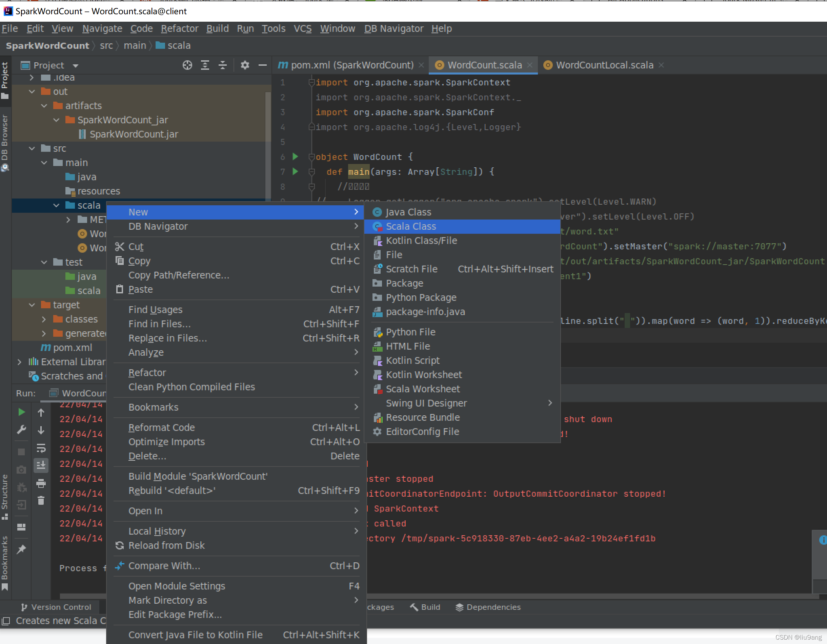The height and width of the screenshot is (644, 827).
Task: Click the down arrow in Run console toolbar
Action: (x=41, y=430)
